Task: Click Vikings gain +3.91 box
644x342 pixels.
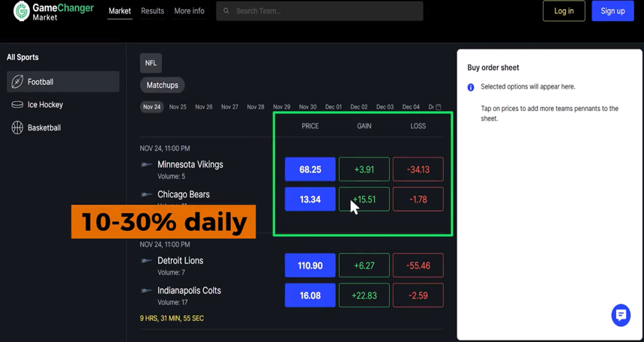Action: (364, 169)
